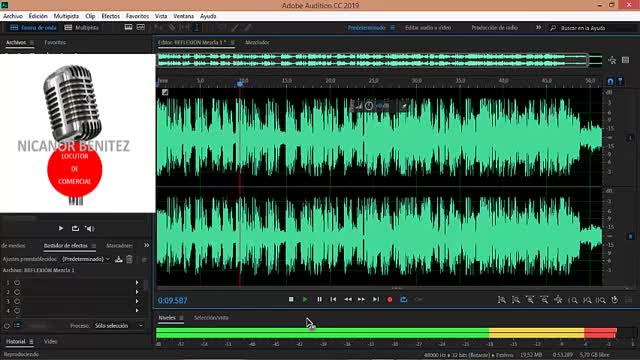640x360 pixels.
Task: Open the Ajustes preestablecidos dropdown
Action: (86, 259)
